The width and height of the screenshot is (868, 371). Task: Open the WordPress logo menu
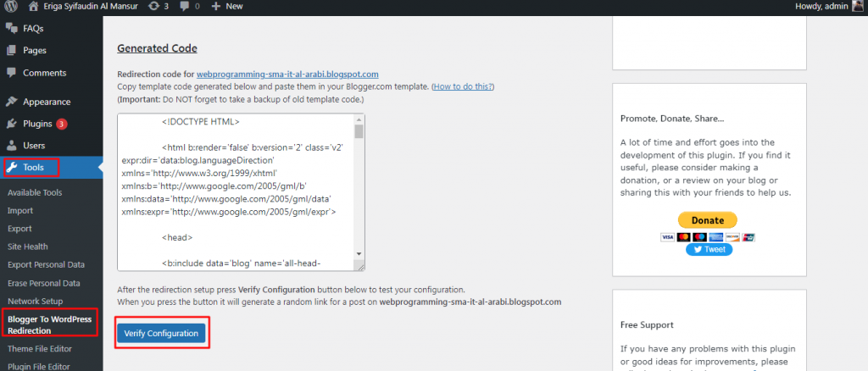click(11, 7)
